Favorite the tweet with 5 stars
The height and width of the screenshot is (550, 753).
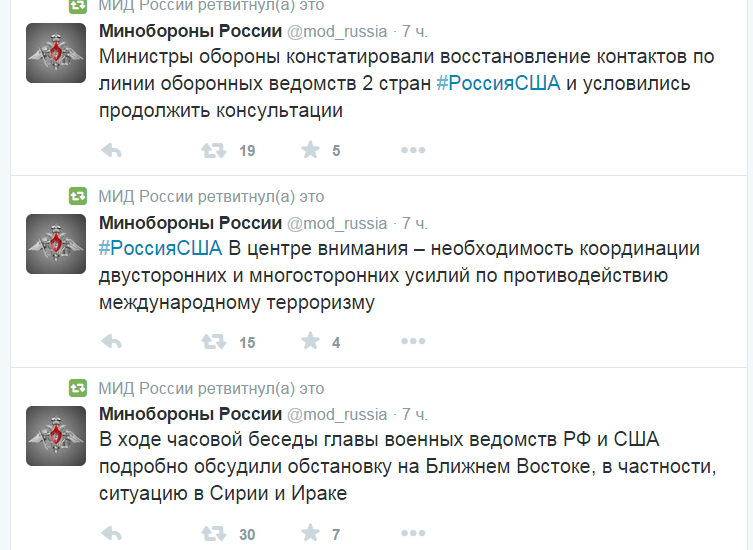(311, 151)
